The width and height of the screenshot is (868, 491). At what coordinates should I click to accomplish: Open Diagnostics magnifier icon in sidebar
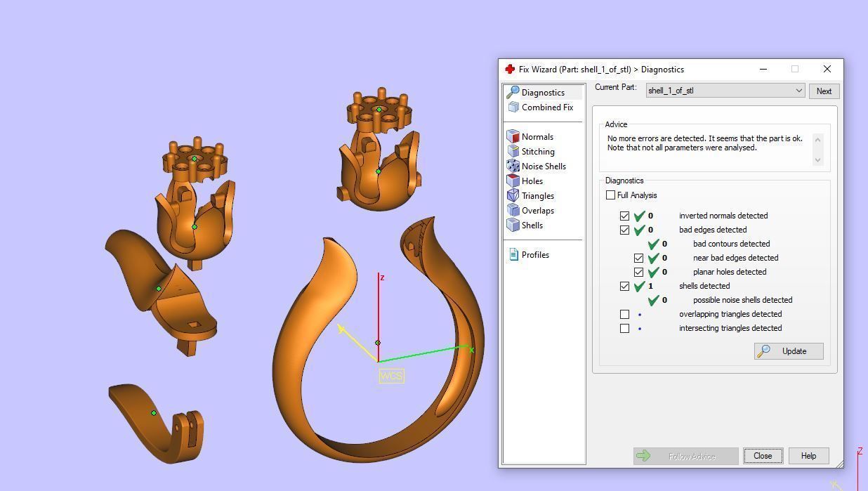[513, 92]
